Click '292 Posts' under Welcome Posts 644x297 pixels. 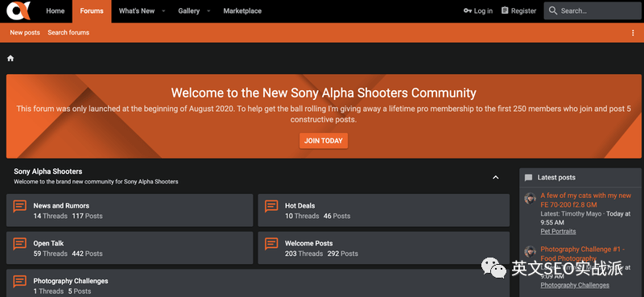coord(343,254)
